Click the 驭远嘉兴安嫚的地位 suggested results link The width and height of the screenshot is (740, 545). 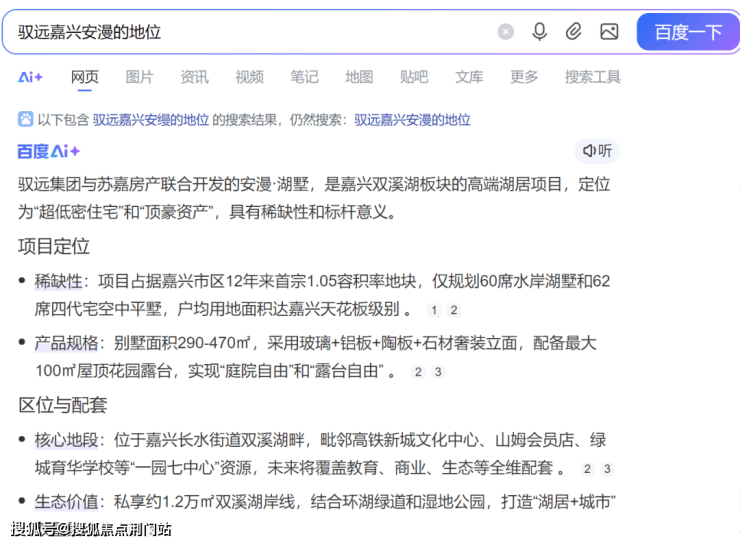point(151,120)
